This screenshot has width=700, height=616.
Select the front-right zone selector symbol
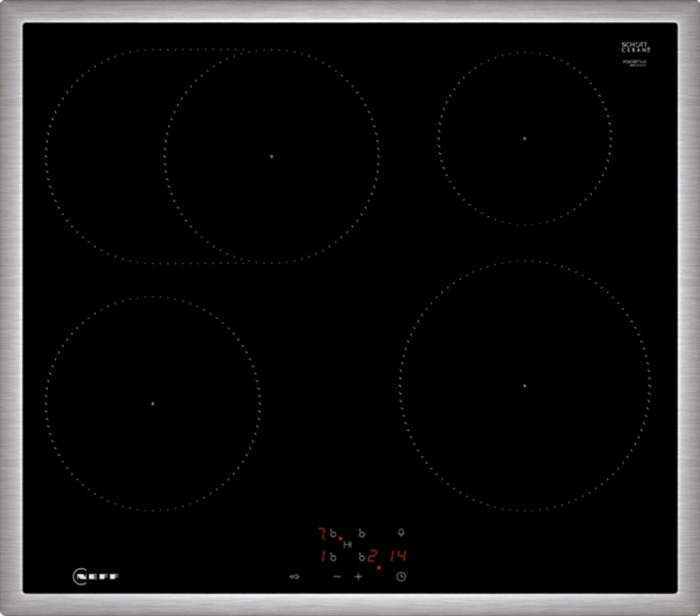click(362, 557)
